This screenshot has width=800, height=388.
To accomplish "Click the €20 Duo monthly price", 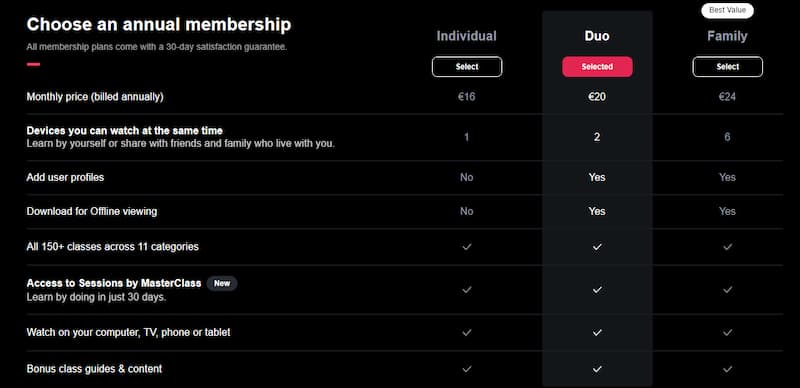I will tap(597, 97).
